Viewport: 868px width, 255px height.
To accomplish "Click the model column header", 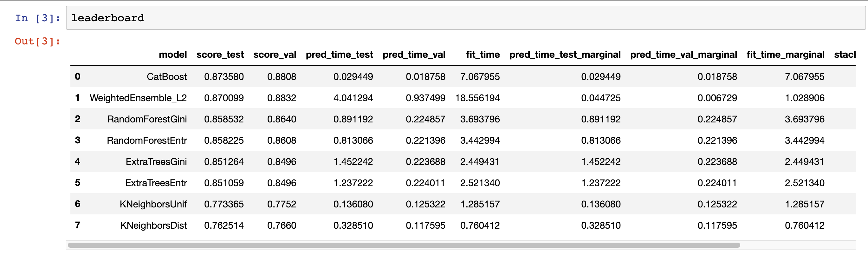I will coord(173,55).
